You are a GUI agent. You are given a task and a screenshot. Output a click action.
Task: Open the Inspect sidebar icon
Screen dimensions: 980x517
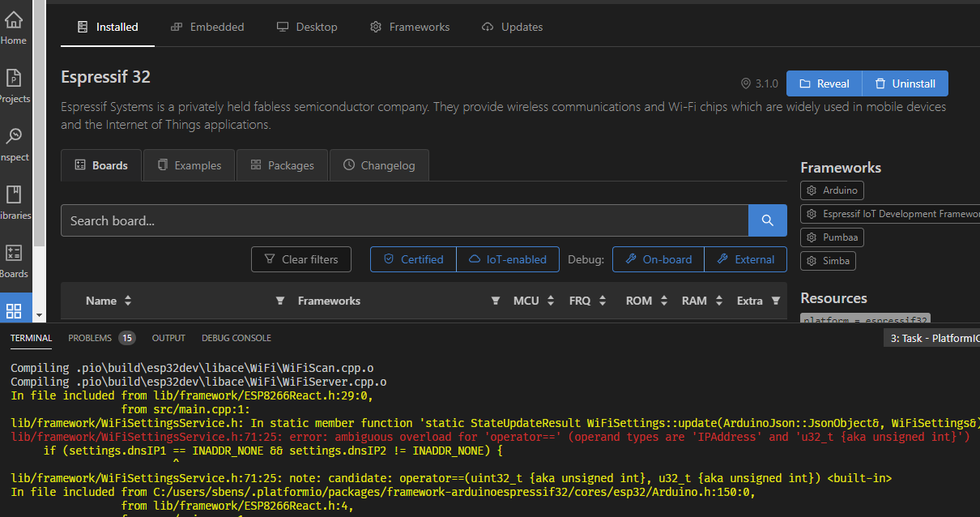(14, 143)
